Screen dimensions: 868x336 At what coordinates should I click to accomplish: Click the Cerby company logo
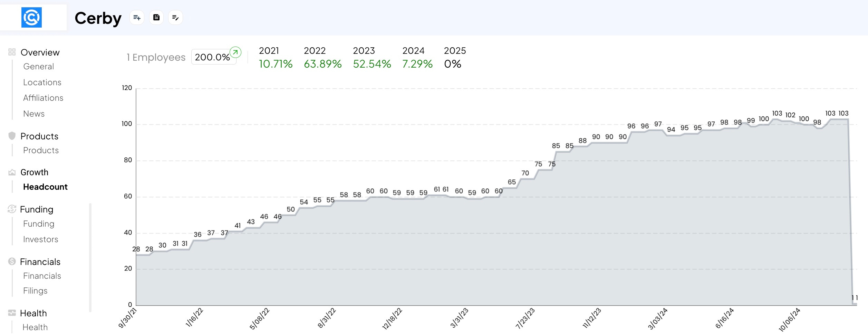[31, 17]
